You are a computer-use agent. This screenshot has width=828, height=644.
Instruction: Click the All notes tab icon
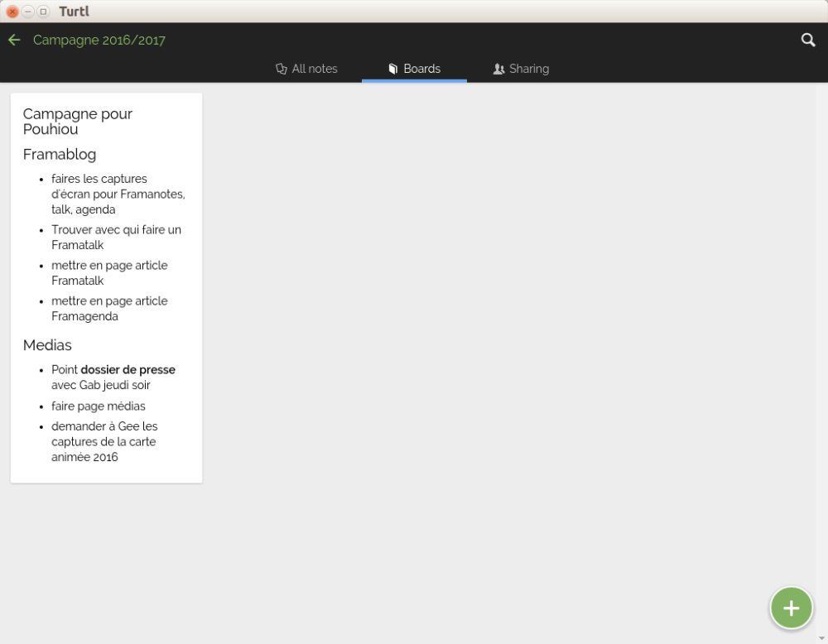coord(282,69)
